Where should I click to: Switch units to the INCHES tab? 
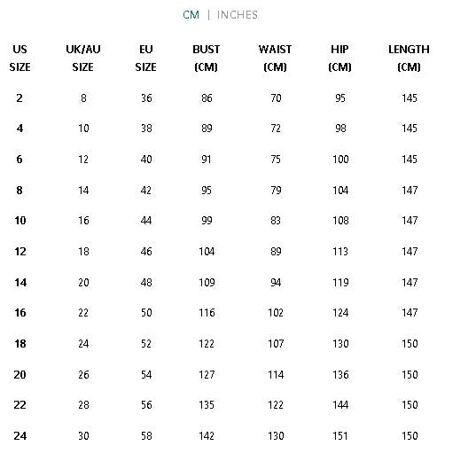238,14
